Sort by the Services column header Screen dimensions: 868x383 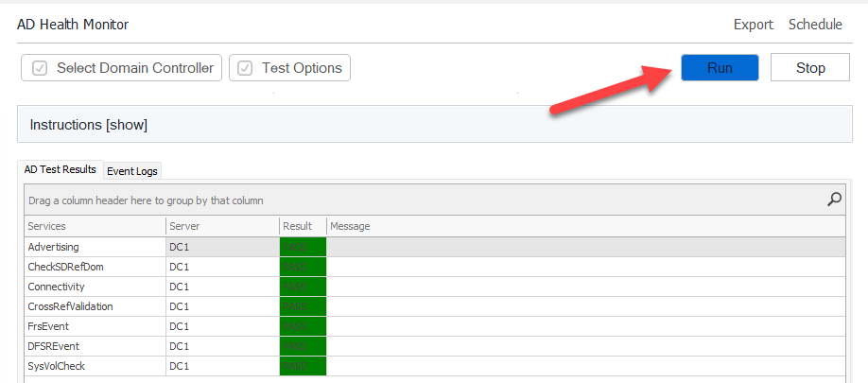point(95,226)
